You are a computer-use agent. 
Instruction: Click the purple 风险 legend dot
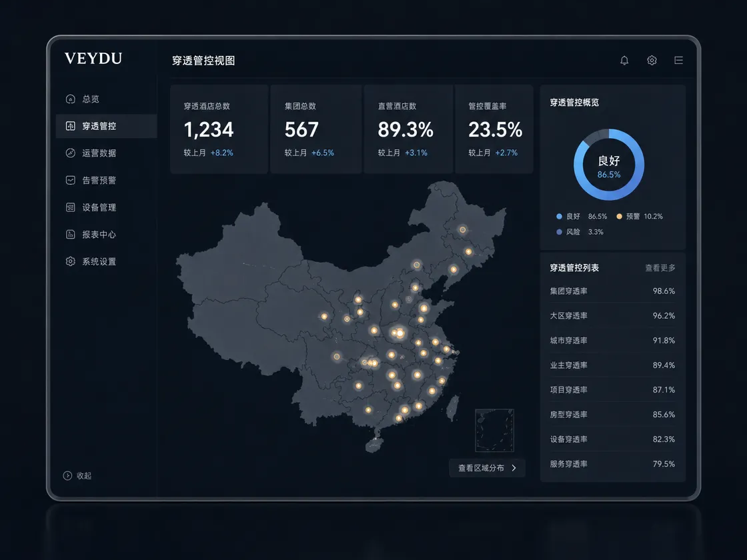tap(560, 233)
